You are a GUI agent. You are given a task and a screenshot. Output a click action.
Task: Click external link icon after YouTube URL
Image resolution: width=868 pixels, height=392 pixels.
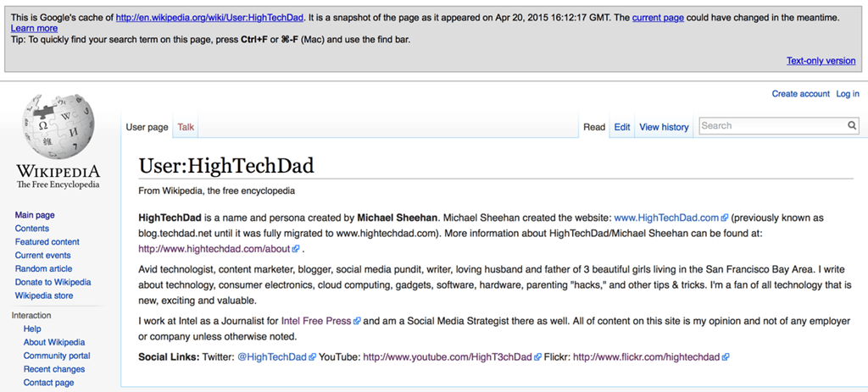coord(537,357)
